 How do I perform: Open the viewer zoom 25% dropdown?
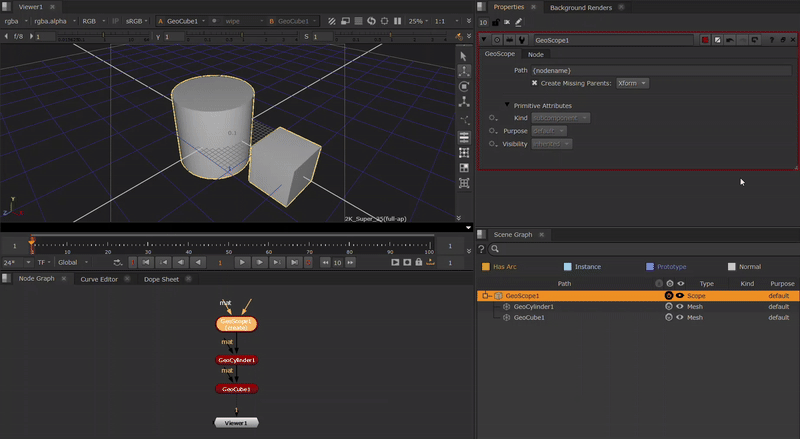tap(419, 20)
